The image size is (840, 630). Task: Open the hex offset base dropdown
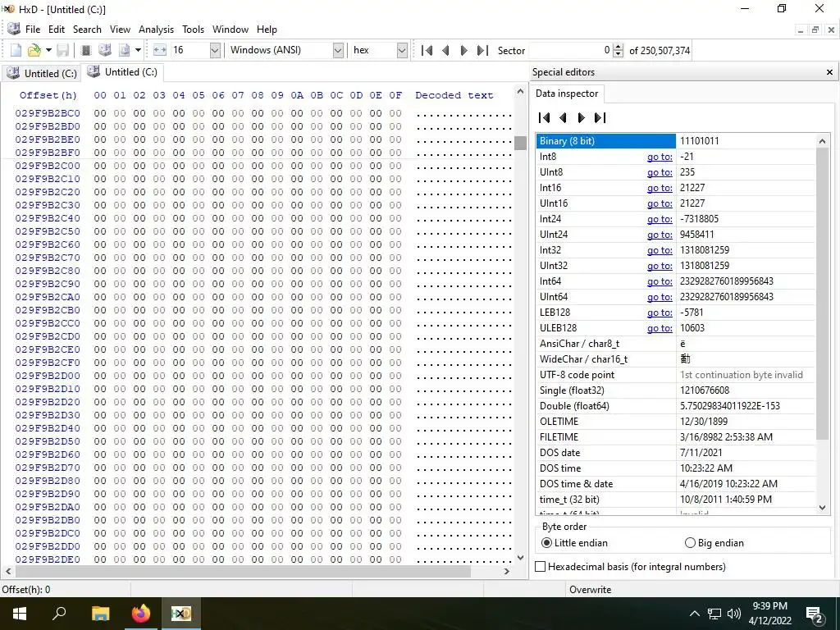402,50
